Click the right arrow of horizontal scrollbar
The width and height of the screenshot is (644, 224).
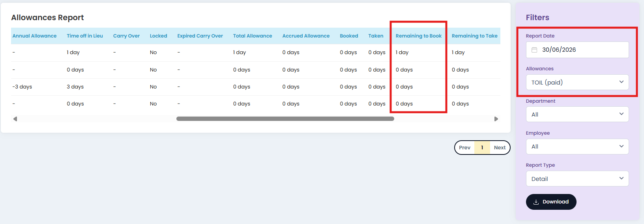point(496,119)
